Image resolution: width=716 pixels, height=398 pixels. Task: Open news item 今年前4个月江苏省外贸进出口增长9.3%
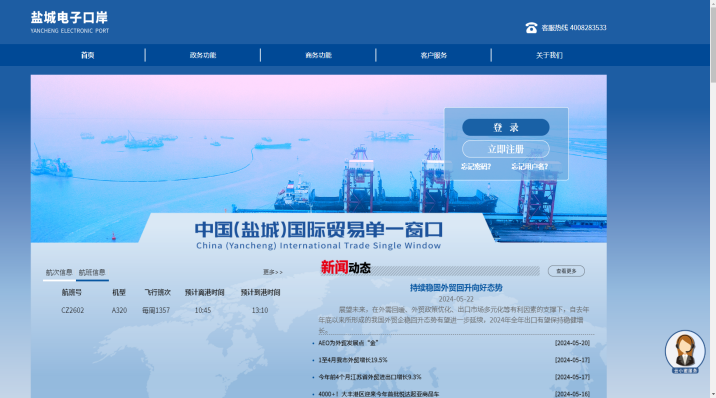tap(370, 377)
